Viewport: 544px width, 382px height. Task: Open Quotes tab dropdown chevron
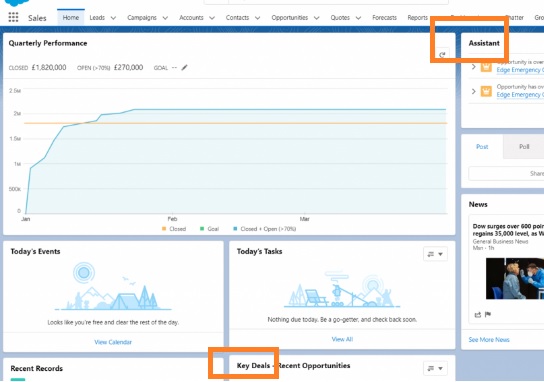(358, 18)
